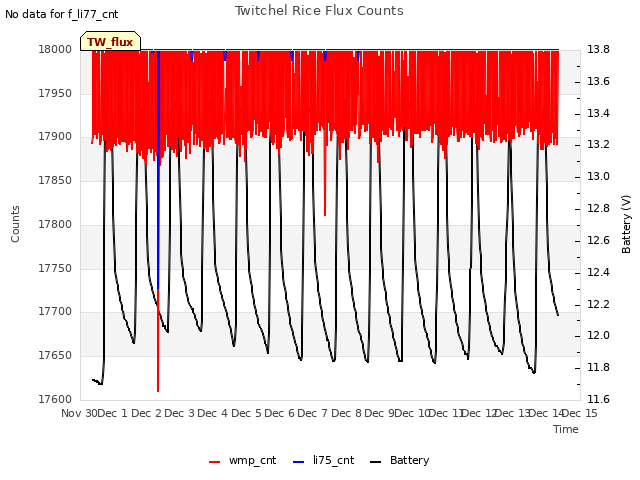Screen dimensions: 640x480
Task: Click the 13.8 battery axis tick label
Action: coord(598,49)
